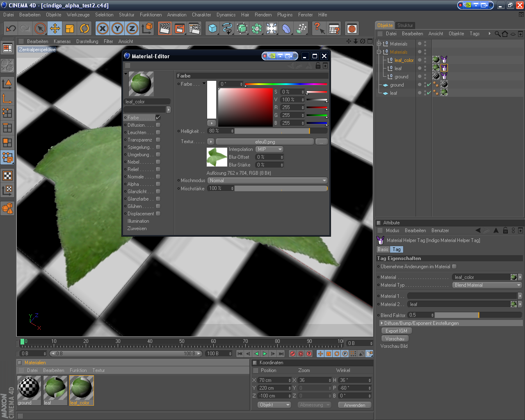Open the Material Typ Blend Material dropdown
This screenshot has width=525, height=420.
487,285
